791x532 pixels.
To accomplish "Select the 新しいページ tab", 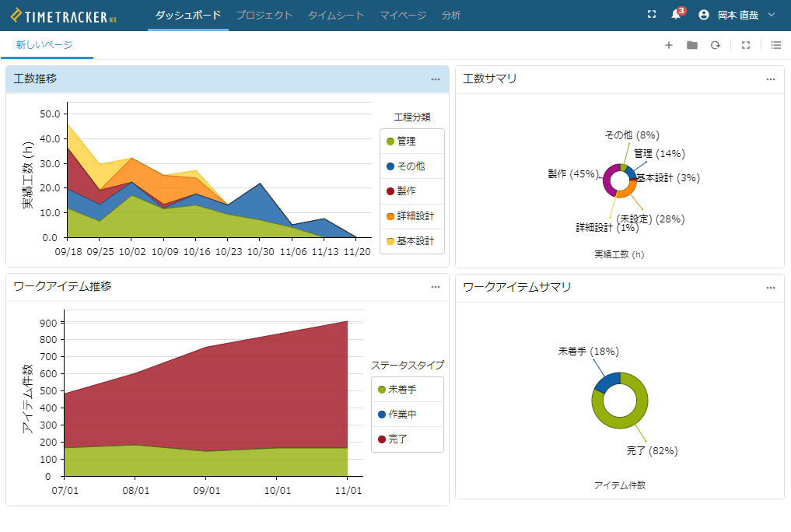I will pos(44,45).
